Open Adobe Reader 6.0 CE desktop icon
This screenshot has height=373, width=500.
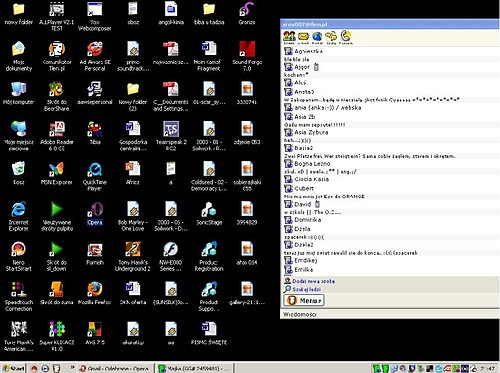[x=57, y=136]
